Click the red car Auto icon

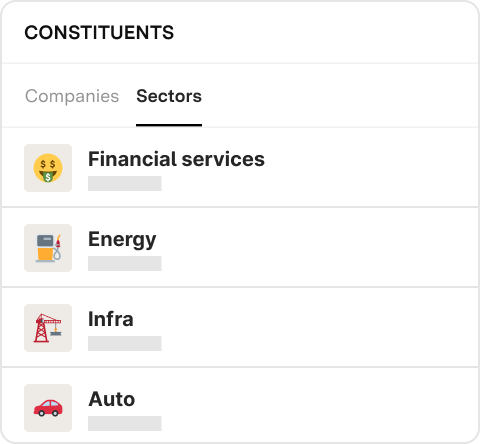pyautogui.click(x=48, y=408)
